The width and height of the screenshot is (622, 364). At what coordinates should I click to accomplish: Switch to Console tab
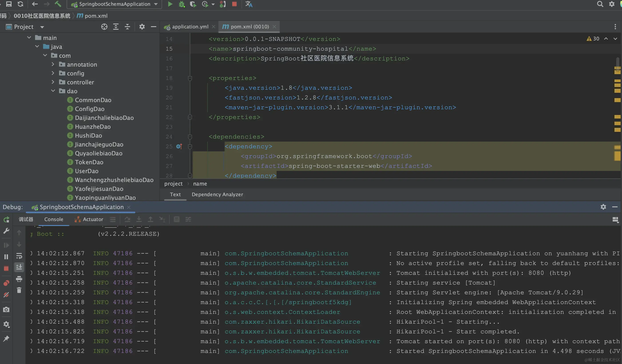point(54,219)
